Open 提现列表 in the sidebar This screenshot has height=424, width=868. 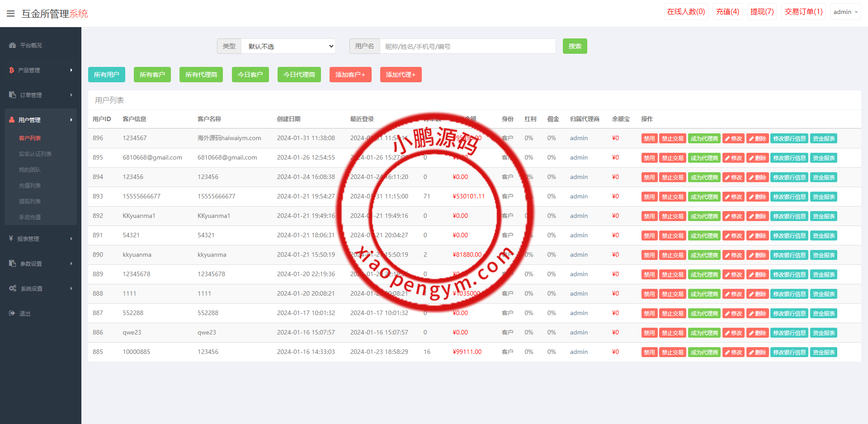pos(30,202)
